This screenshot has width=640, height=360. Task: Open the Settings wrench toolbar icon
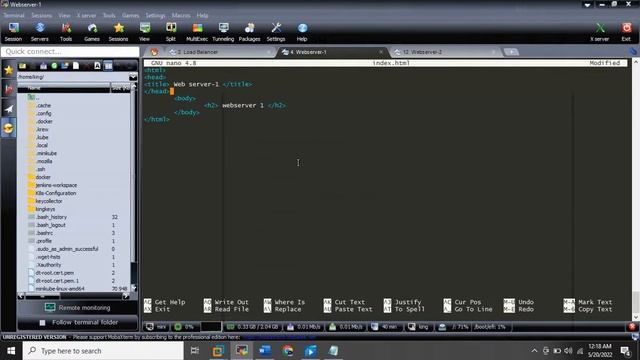click(276, 32)
